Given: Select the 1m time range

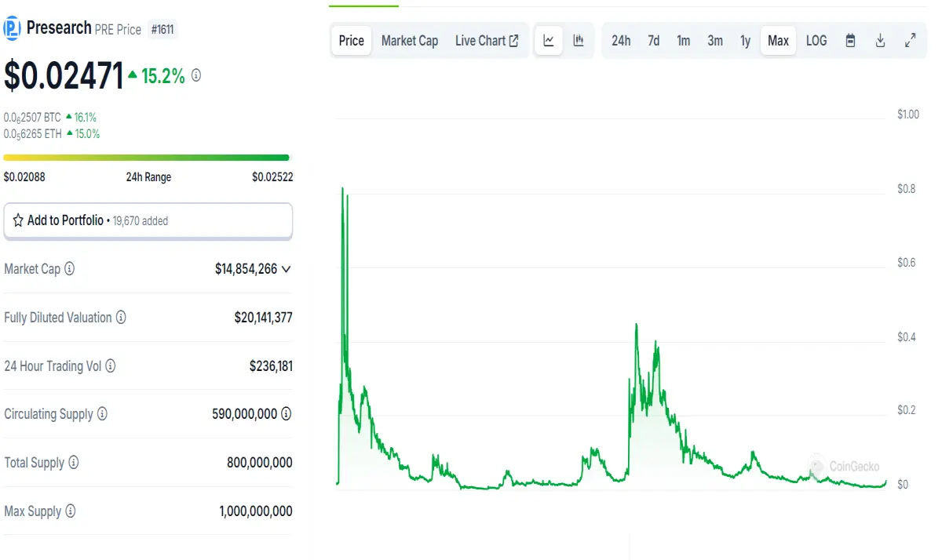Looking at the screenshot, I should 684,41.
